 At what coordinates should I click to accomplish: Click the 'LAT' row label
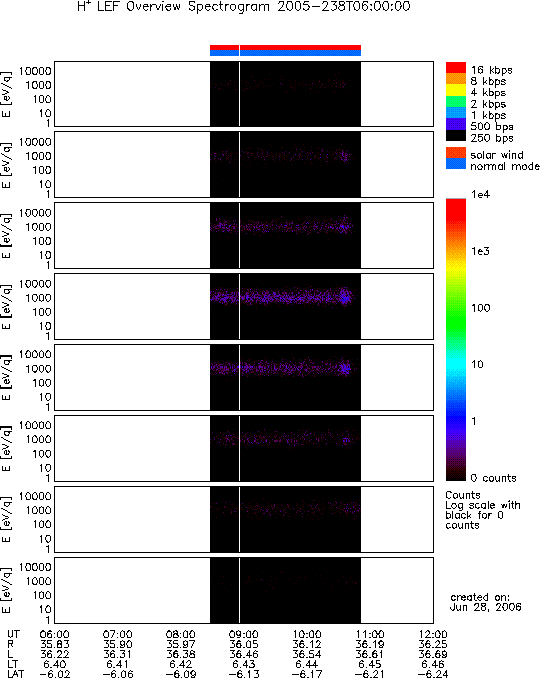(x=16, y=674)
